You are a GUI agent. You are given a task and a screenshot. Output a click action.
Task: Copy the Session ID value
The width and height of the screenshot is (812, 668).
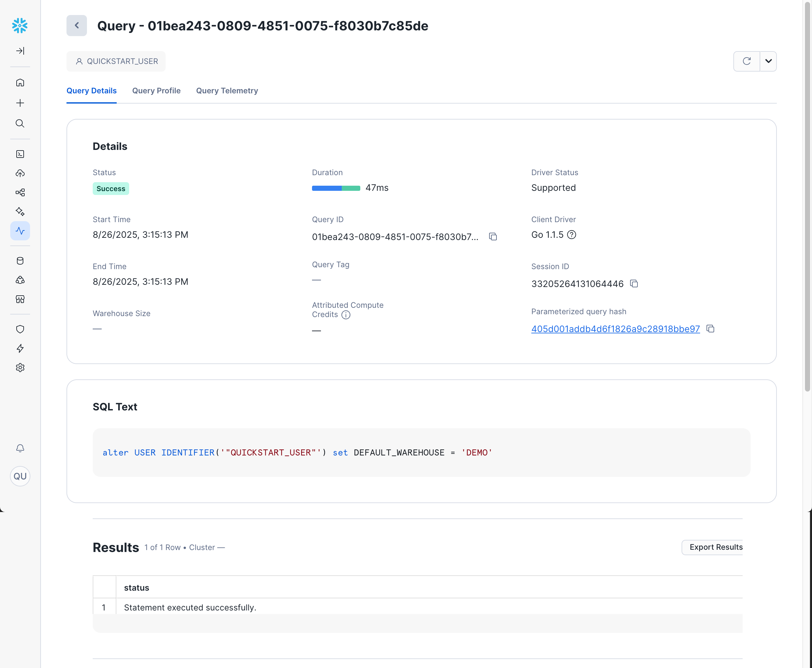pyautogui.click(x=634, y=284)
